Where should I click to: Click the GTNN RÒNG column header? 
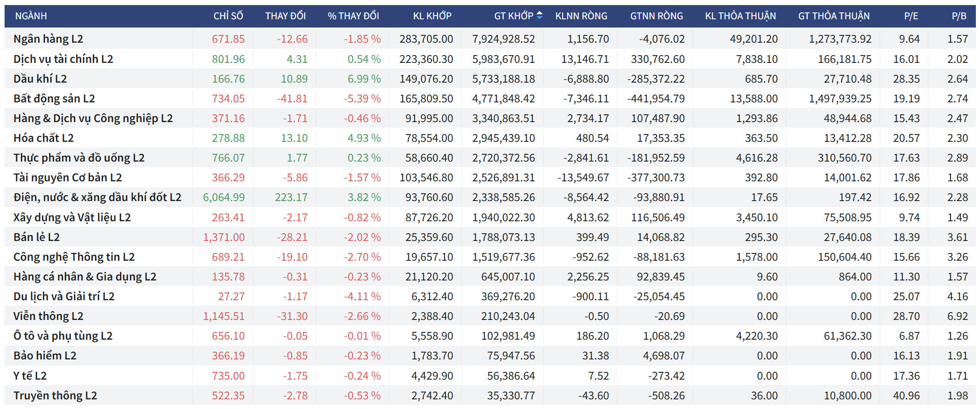tap(656, 16)
